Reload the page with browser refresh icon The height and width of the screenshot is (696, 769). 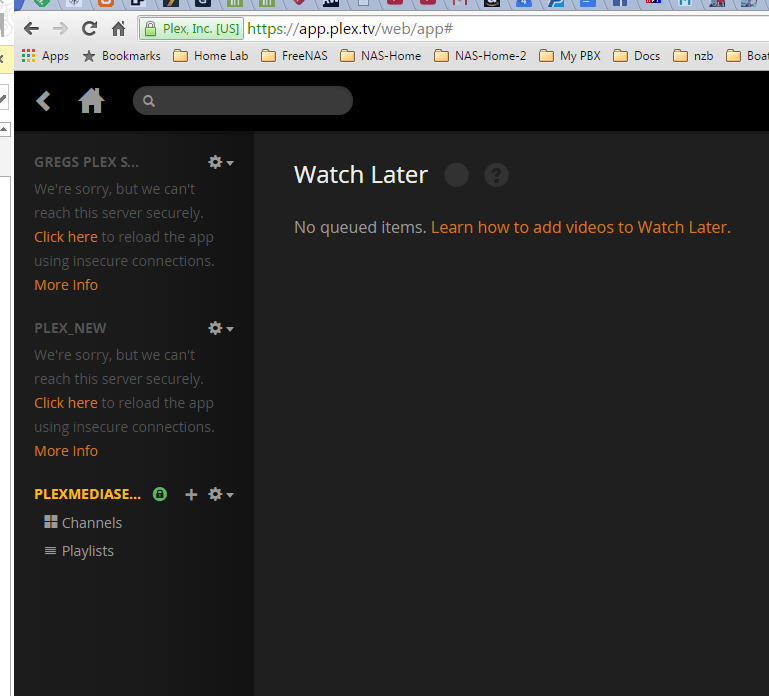tap(89, 28)
